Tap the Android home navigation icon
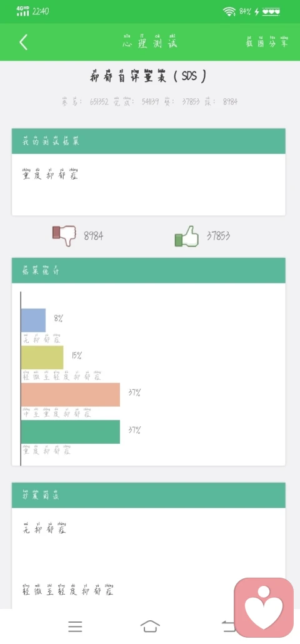 pos(150,626)
